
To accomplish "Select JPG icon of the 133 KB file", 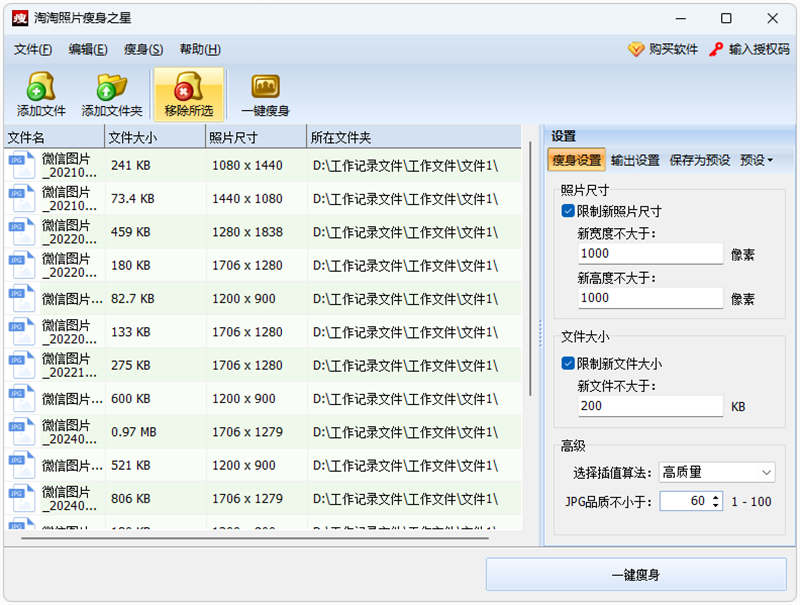I will (21, 332).
